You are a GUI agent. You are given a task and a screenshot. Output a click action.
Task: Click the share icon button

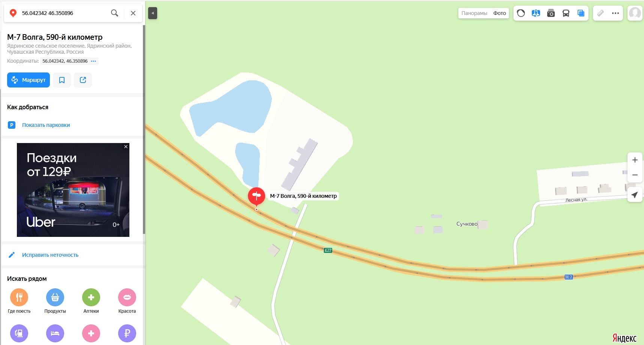[x=83, y=80]
